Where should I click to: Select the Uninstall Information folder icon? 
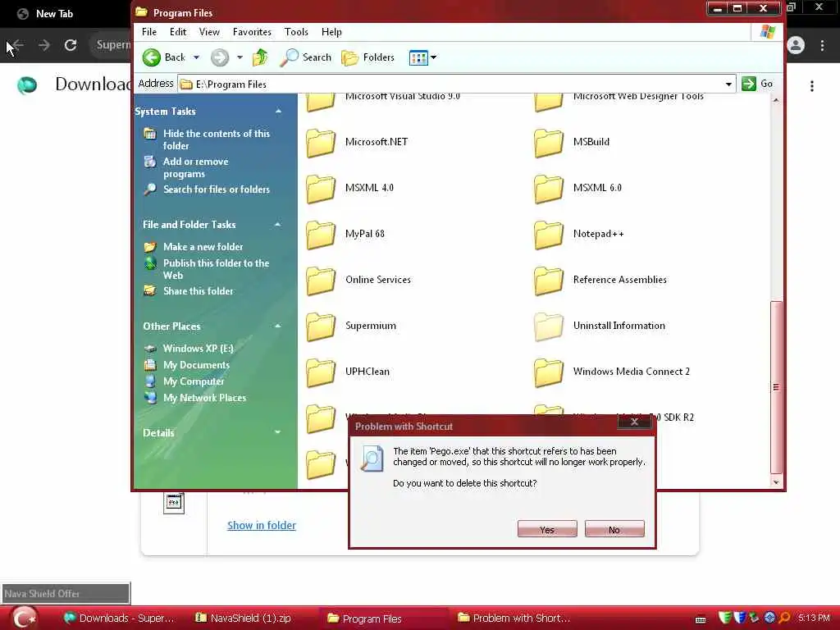pyautogui.click(x=549, y=326)
